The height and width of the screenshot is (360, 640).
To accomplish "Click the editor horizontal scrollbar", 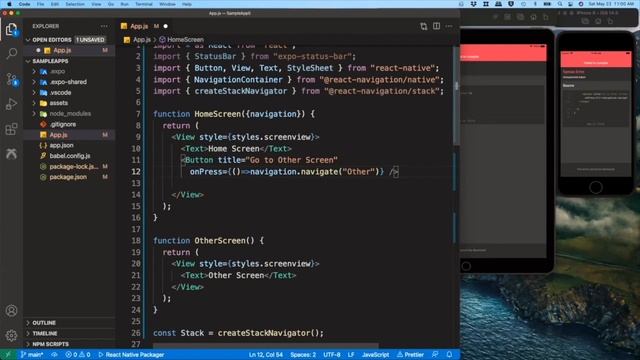I will tap(266, 346).
